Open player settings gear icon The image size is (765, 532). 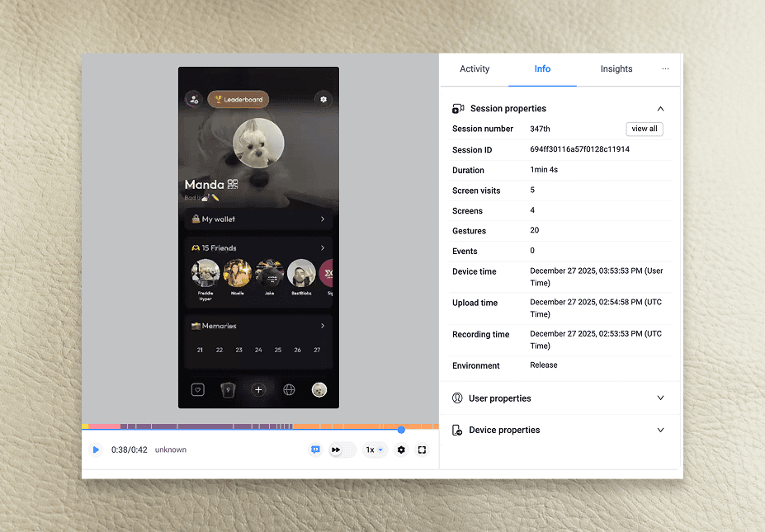[x=401, y=450]
